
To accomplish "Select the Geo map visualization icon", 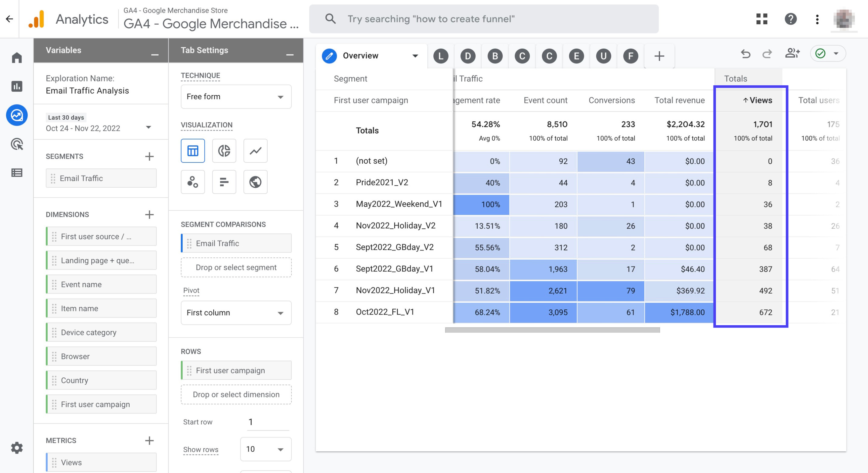I will [256, 182].
